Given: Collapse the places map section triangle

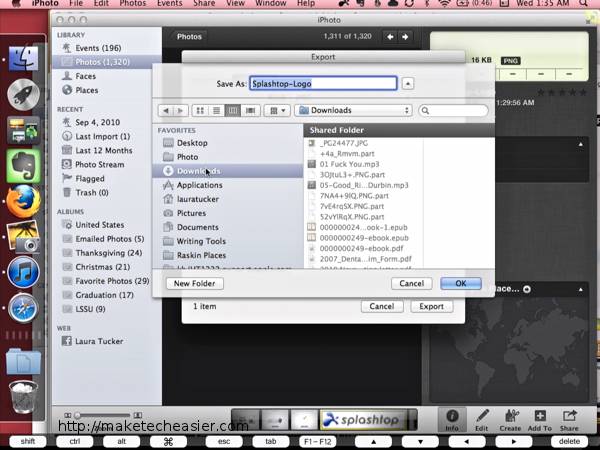Looking at the screenshot, I should [x=580, y=289].
